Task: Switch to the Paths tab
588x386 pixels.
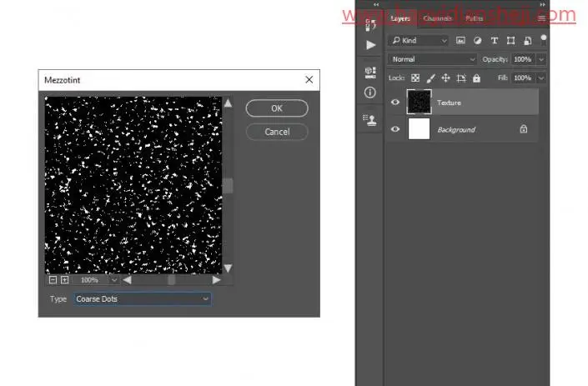Action: coord(474,18)
